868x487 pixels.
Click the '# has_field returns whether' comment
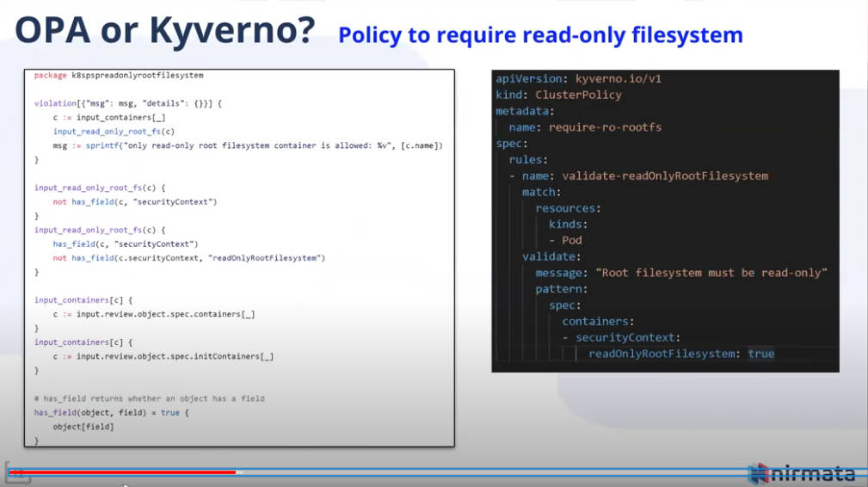click(x=150, y=398)
